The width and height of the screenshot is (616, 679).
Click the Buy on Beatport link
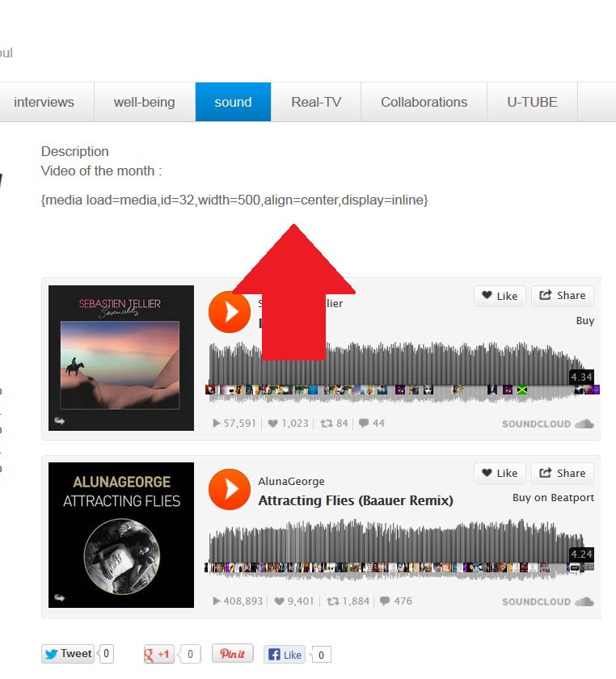[x=553, y=498]
